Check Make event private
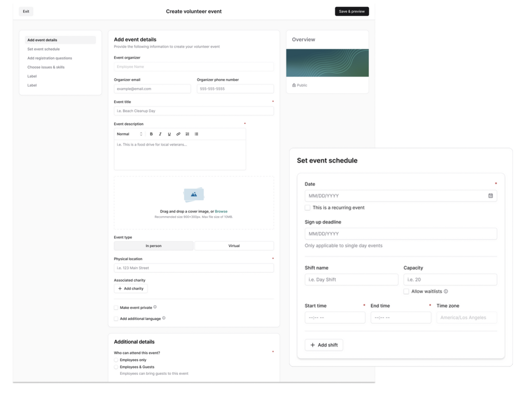Viewport: 532px width, 393px height. [116, 308]
